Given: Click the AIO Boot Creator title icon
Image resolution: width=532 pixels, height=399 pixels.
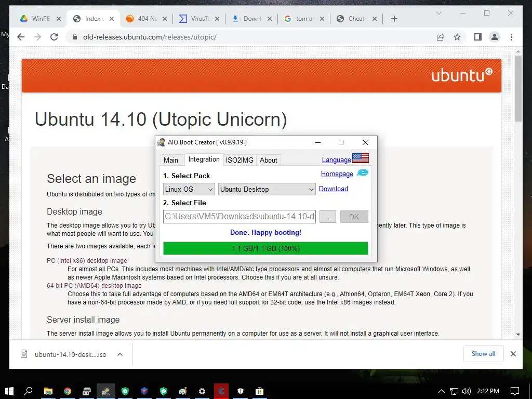Looking at the screenshot, I should (161, 142).
